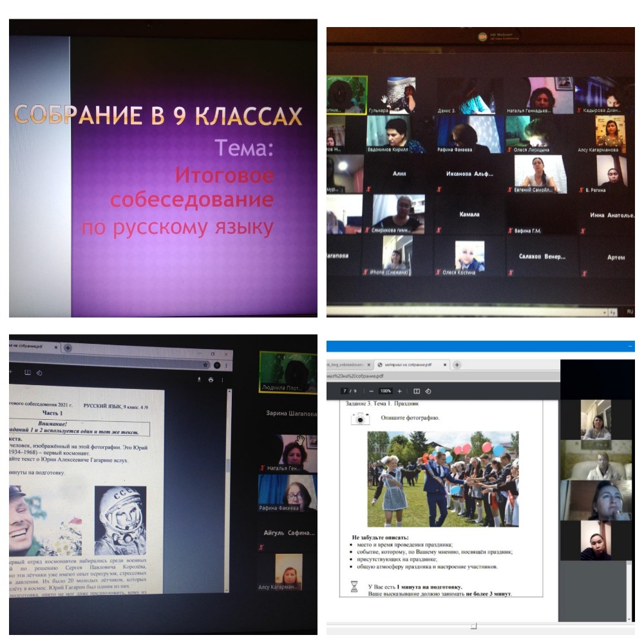Rotate the page showing Задание 3

[x=428, y=391]
